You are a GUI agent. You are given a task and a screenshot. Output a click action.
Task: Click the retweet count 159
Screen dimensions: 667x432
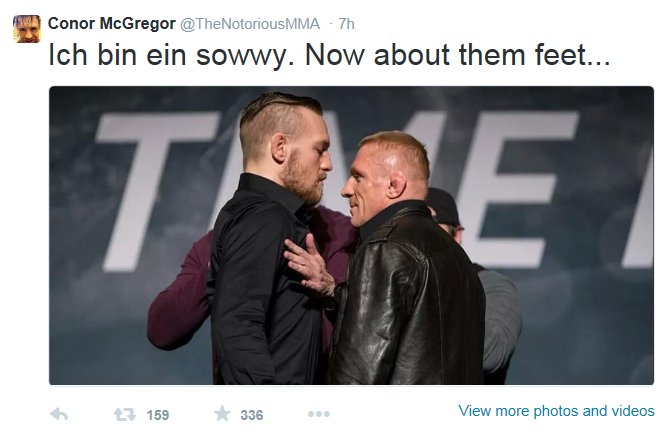coord(158,415)
